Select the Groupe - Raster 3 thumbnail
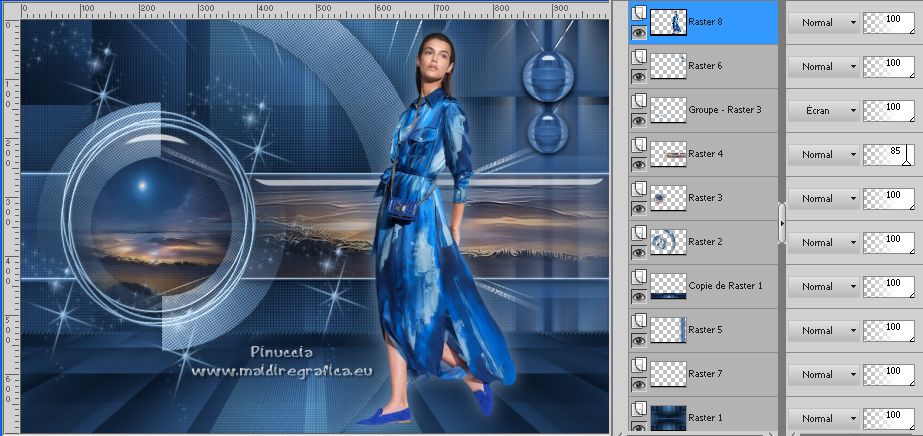The image size is (923, 436). point(668,110)
